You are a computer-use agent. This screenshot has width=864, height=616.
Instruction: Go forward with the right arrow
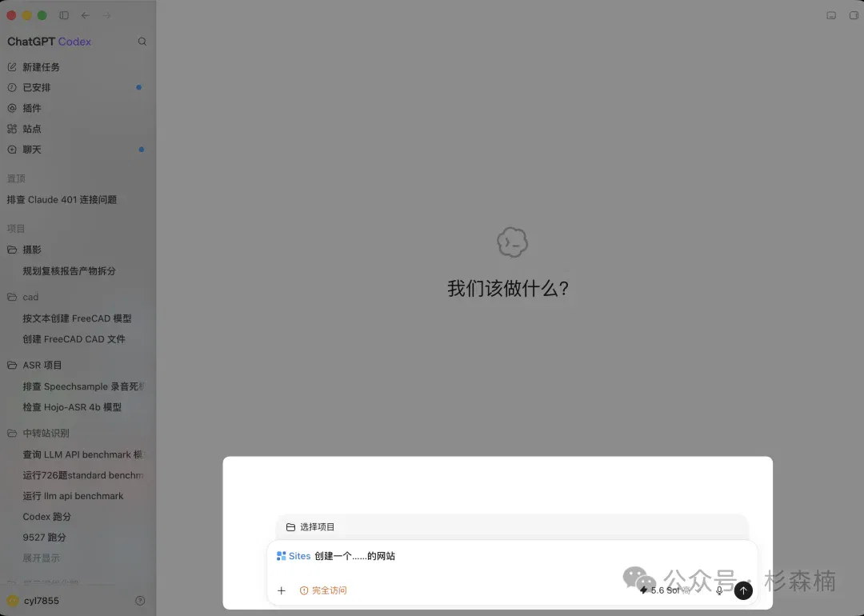click(106, 15)
